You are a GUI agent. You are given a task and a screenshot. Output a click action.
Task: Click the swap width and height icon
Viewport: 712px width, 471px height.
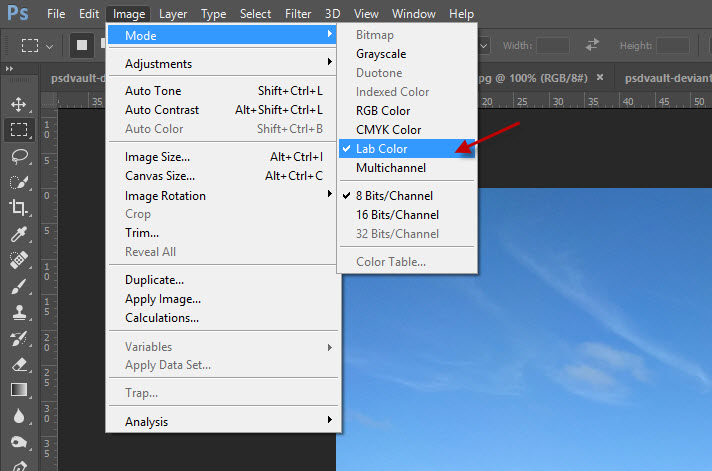(592, 45)
